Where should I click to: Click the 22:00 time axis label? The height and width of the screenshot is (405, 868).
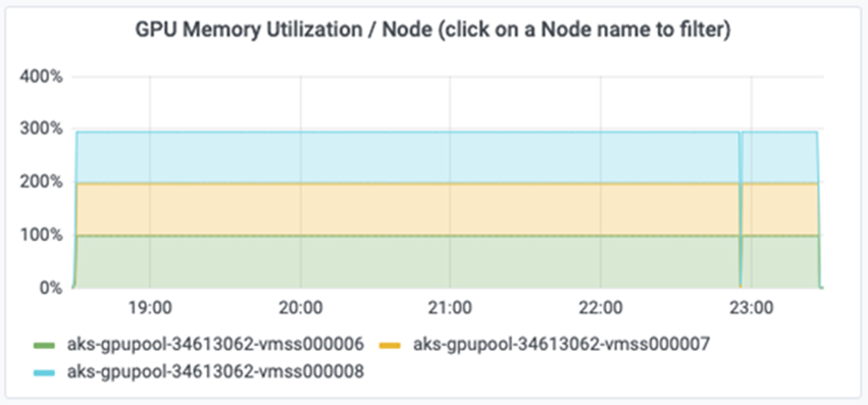(x=601, y=308)
